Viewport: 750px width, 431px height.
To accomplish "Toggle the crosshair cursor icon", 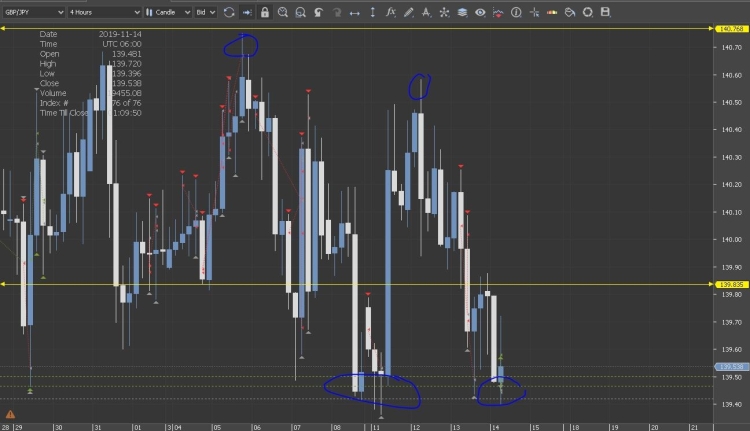I will [x=534, y=12].
